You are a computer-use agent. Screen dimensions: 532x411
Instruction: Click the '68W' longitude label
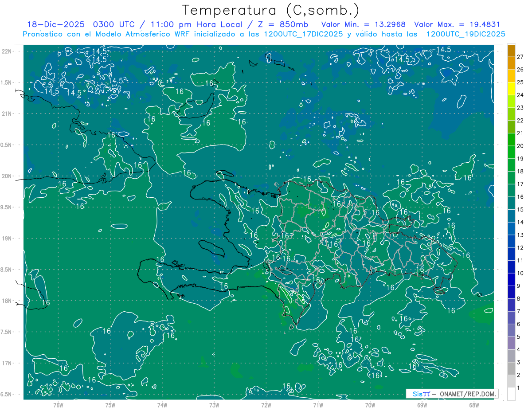pyautogui.click(x=474, y=405)
